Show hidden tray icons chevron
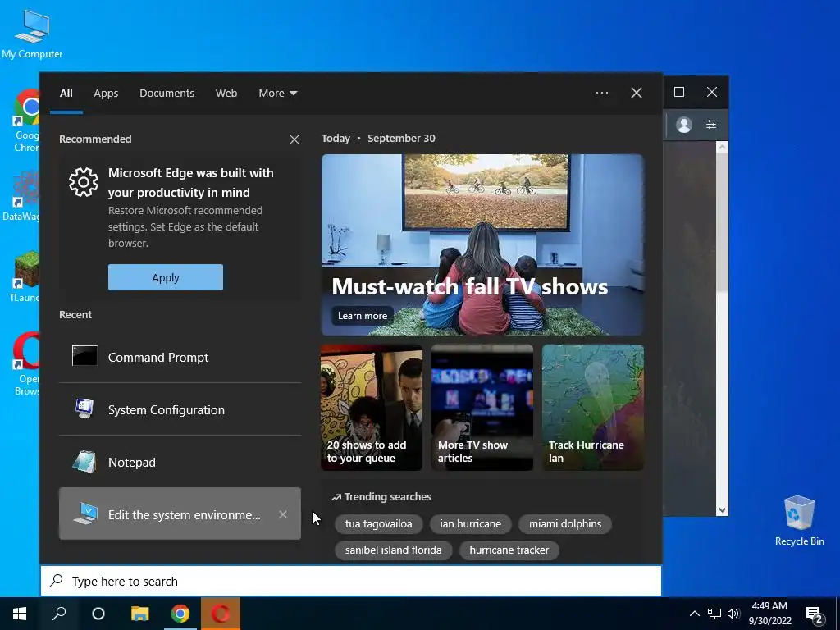This screenshot has height=630, width=840. coord(694,614)
